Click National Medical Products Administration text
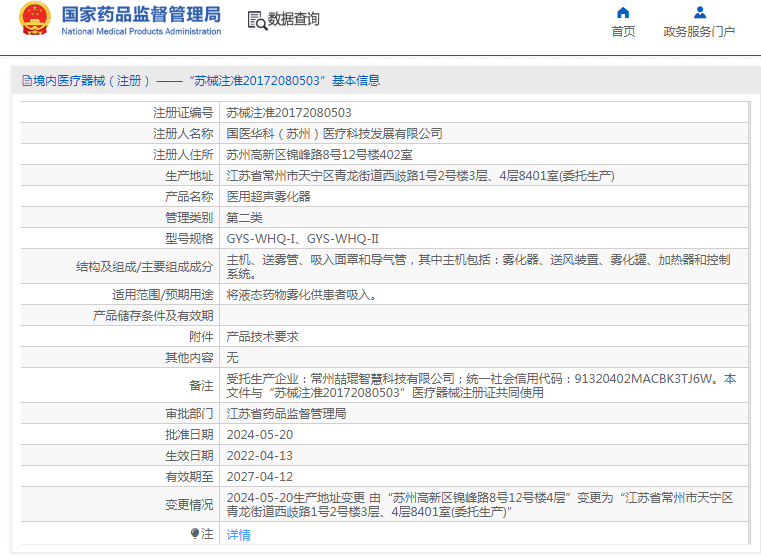This screenshot has width=761, height=556. [141, 32]
